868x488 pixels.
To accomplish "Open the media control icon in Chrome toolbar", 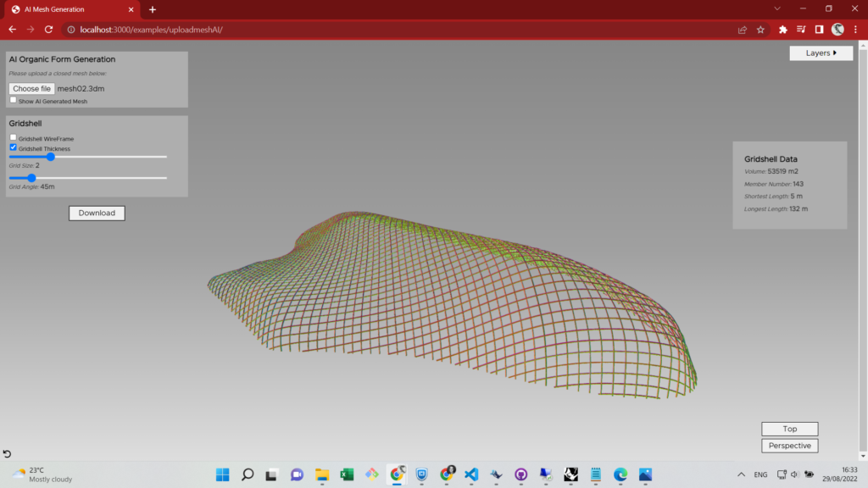I will coord(801,30).
